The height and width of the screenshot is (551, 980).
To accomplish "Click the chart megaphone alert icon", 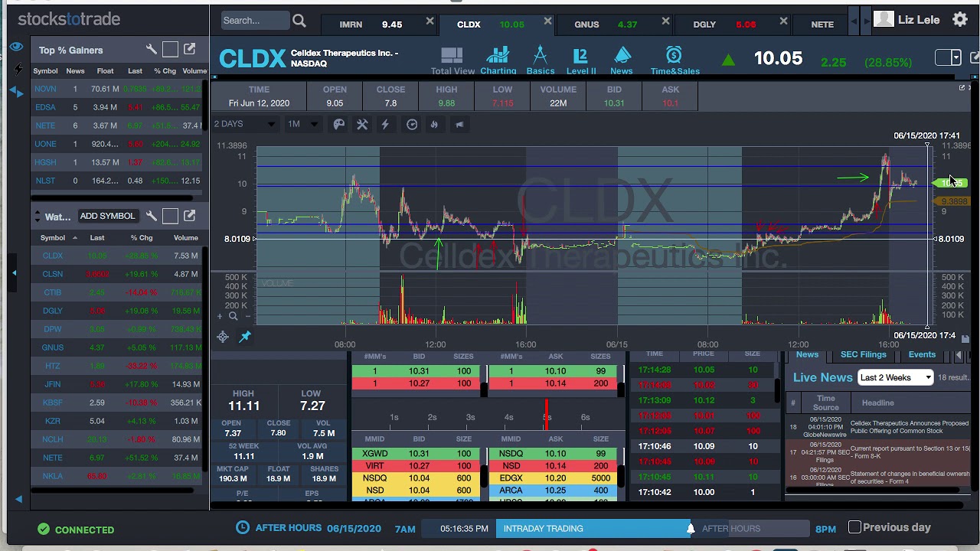I will [x=459, y=124].
